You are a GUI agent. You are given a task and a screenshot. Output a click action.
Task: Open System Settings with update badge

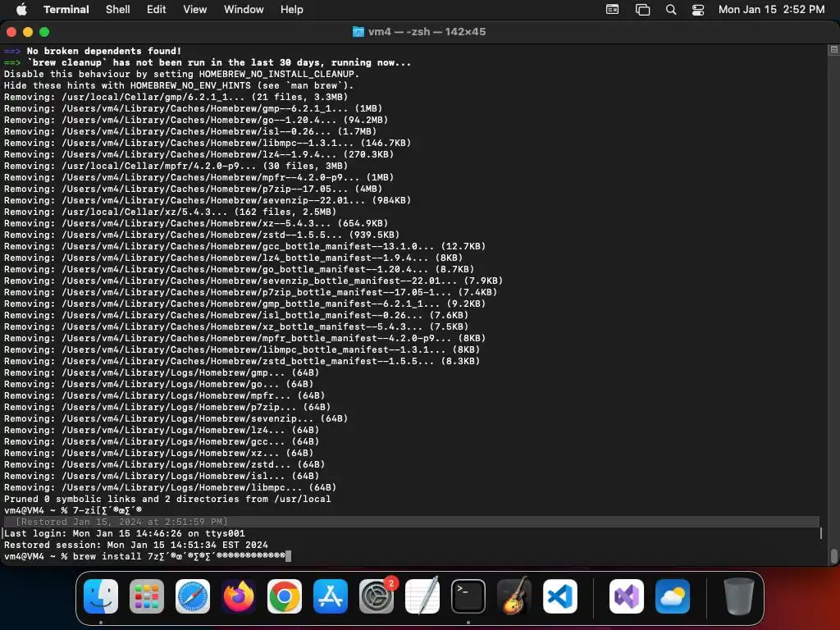click(x=376, y=596)
